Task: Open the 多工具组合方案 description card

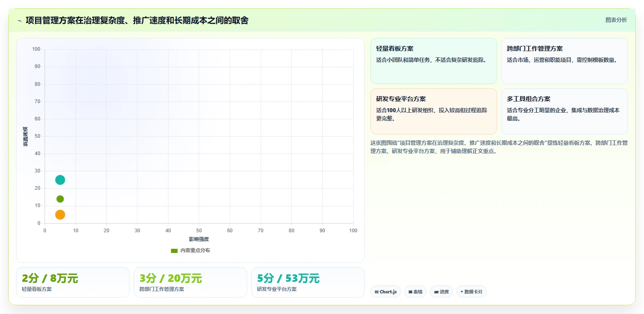Action: pyautogui.click(x=564, y=111)
